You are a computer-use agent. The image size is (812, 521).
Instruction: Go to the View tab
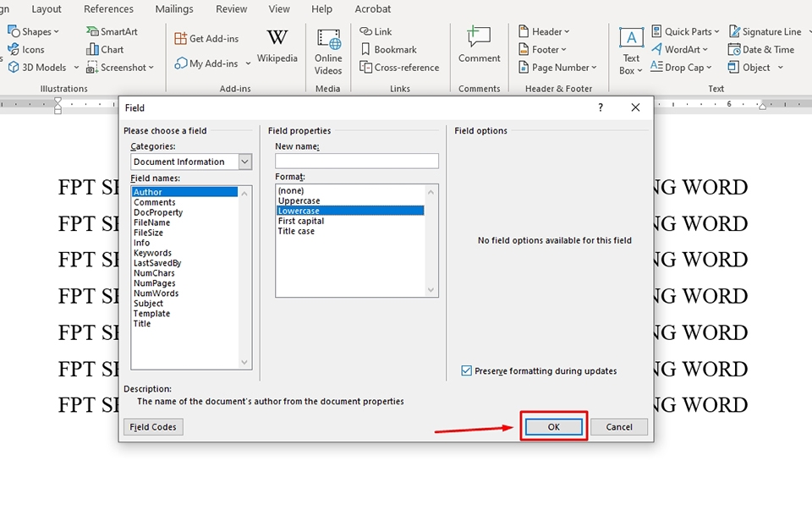coord(279,8)
